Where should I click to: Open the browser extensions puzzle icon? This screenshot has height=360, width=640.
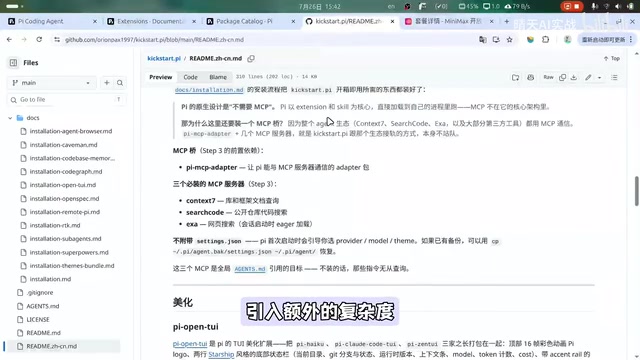[546, 40]
